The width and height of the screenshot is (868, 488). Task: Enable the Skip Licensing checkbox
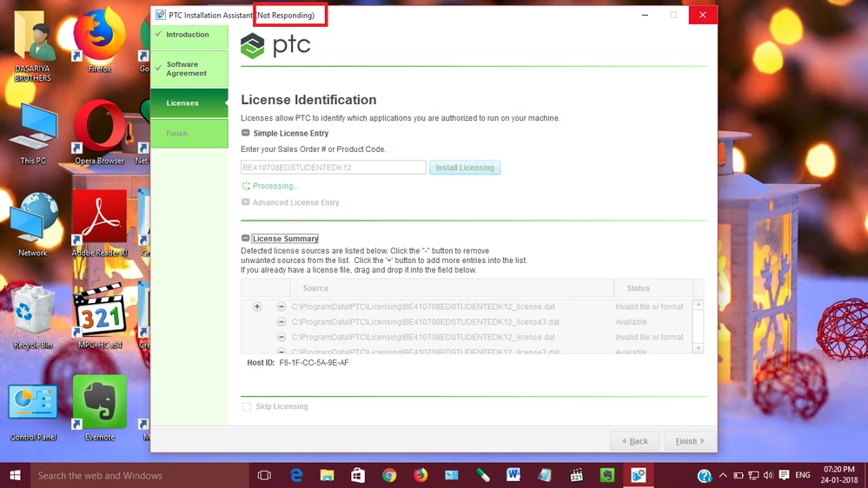(x=247, y=406)
